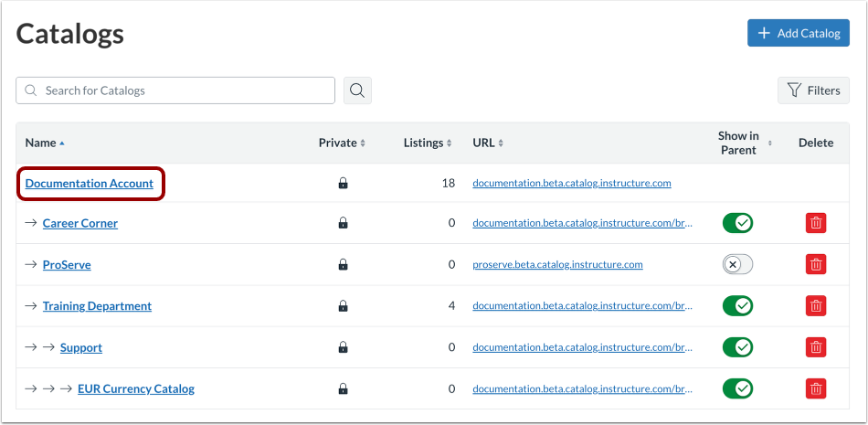The height and width of the screenshot is (425, 868).
Task: Focus the Search for Catalogs field
Action: click(183, 90)
